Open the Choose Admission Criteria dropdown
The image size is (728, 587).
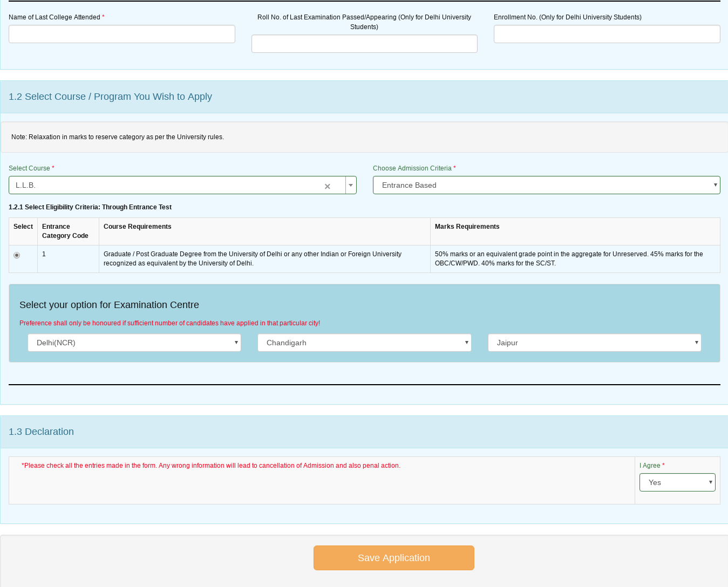tap(546, 185)
